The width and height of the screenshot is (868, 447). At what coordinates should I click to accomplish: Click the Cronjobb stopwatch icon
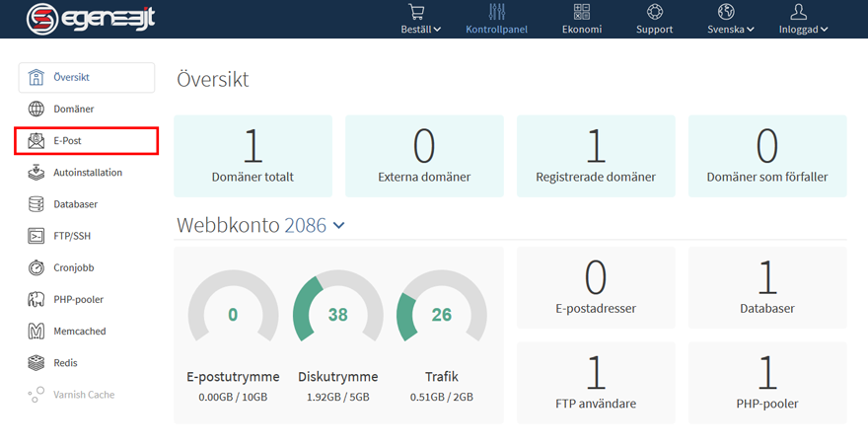(36, 267)
